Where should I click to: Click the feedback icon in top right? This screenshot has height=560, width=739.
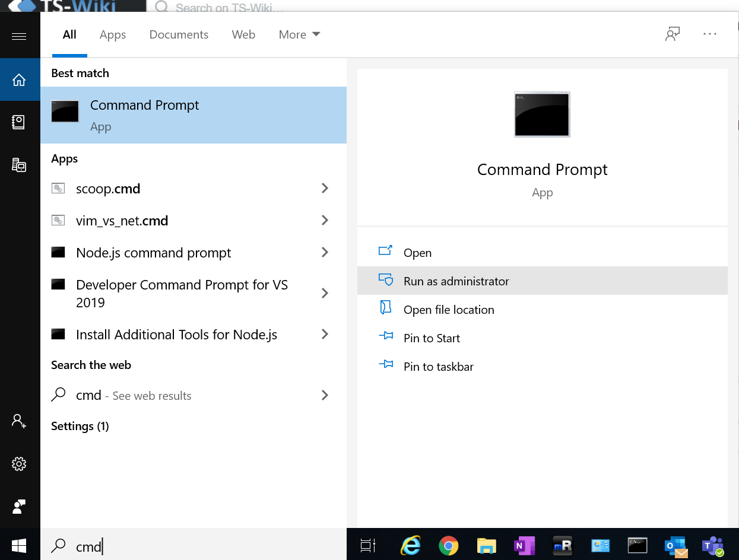pyautogui.click(x=672, y=34)
